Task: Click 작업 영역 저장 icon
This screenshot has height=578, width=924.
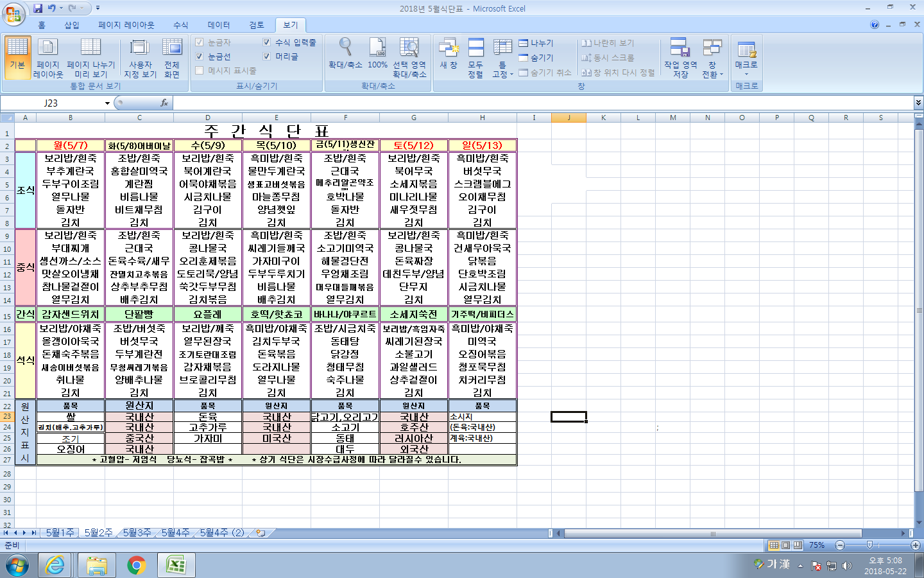Action: click(x=680, y=57)
